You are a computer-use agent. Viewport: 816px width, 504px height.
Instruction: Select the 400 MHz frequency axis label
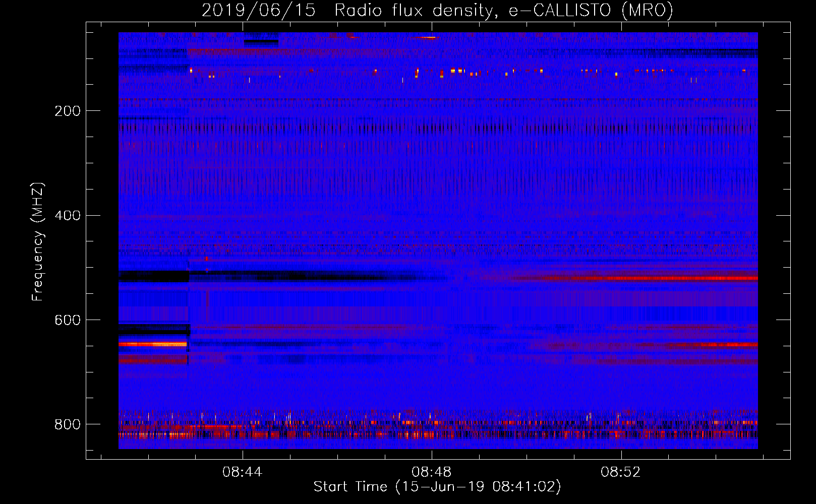pyautogui.click(x=68, y=216)
